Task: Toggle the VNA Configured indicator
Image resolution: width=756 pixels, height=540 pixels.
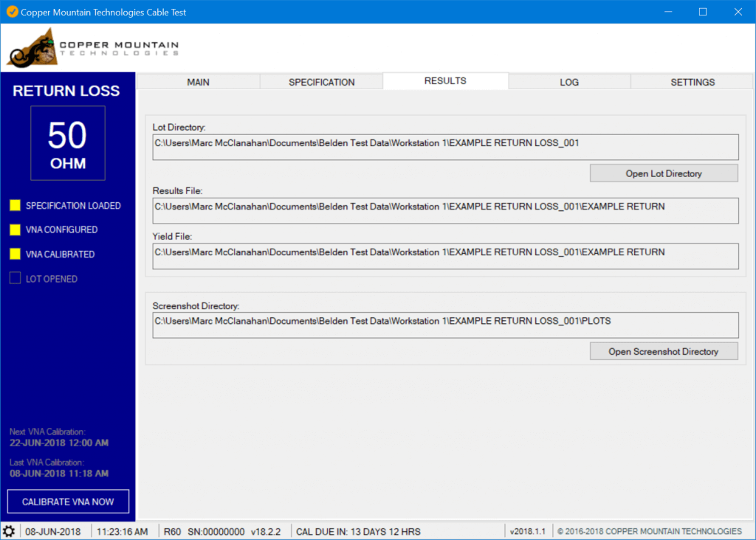Action: pyautogui.click(x=15, y=230)
